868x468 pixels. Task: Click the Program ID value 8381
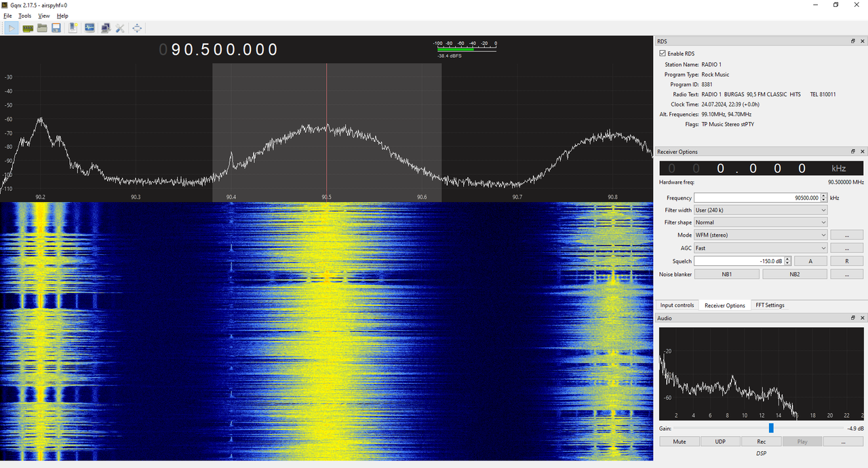[x=707, y=85]
